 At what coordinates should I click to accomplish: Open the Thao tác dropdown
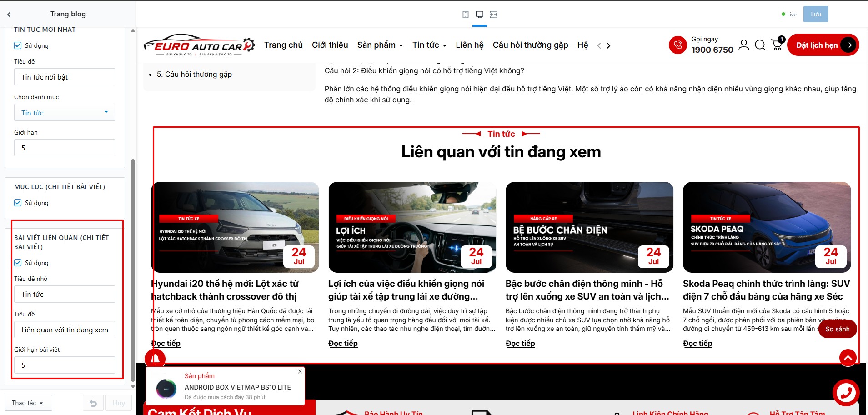28,403
